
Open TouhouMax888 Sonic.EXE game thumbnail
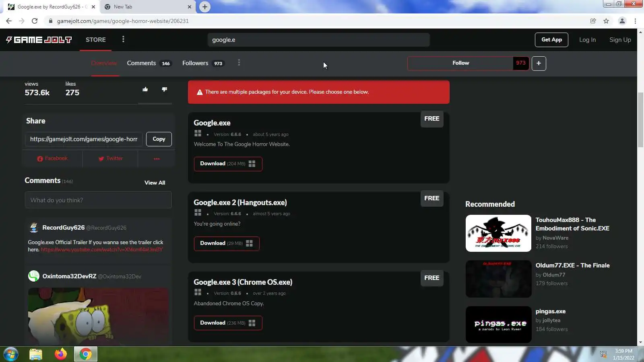[x=498, y=233]
